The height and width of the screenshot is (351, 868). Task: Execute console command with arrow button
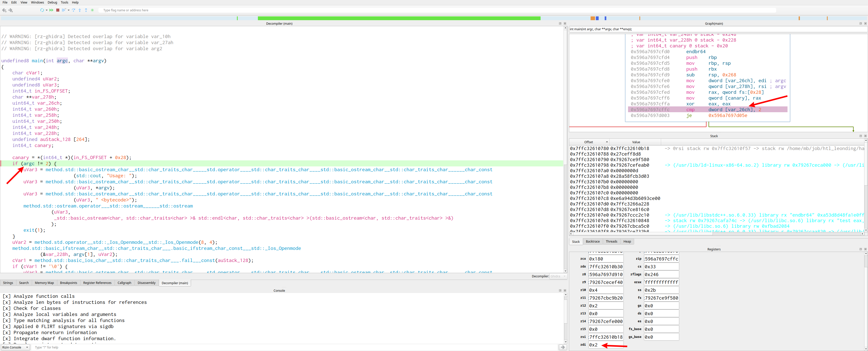pyautogui.click(x=563, y=347)
